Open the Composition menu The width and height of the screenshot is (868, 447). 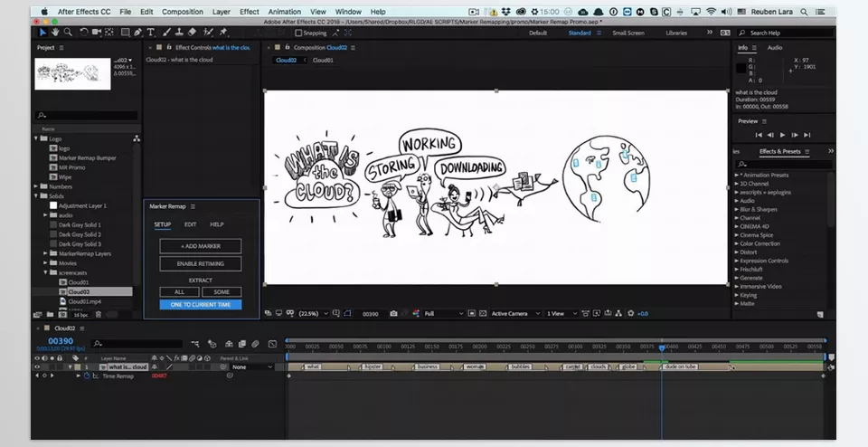pos(182,12)
